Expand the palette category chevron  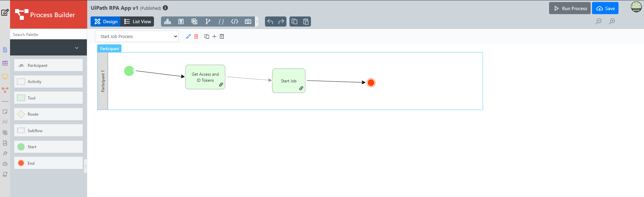(77, 48)
